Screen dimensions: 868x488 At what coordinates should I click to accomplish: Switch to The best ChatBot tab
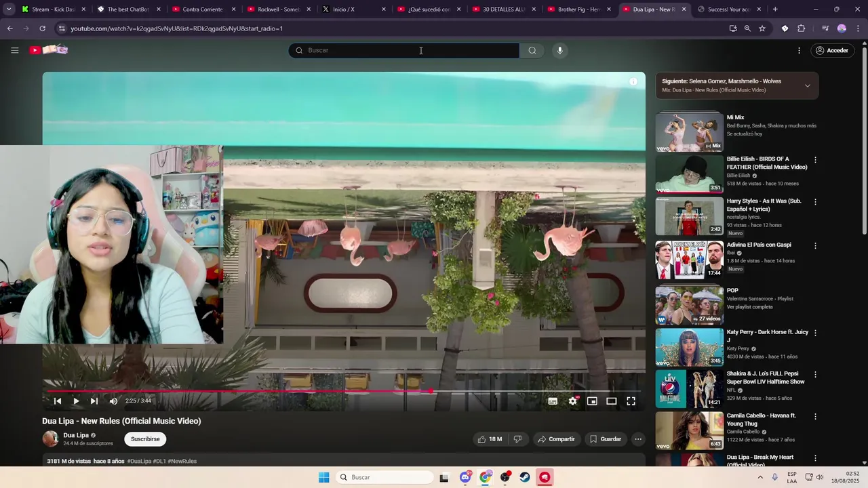tap(129, 9)
